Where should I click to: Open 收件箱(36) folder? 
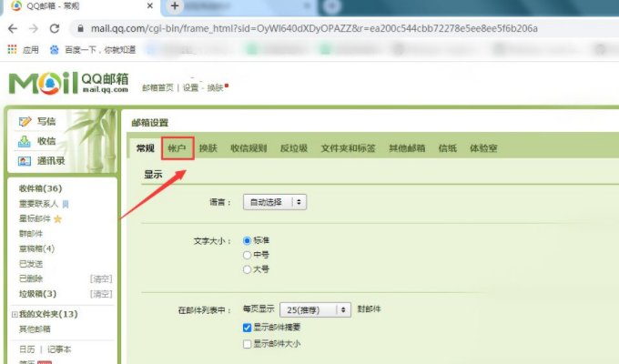(40, 188)
